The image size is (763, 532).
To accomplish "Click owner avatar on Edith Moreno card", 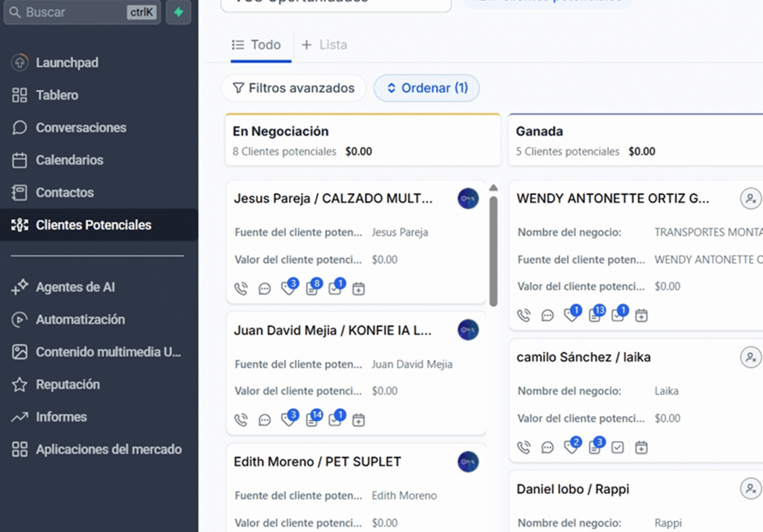I will [x=468, y=462].
